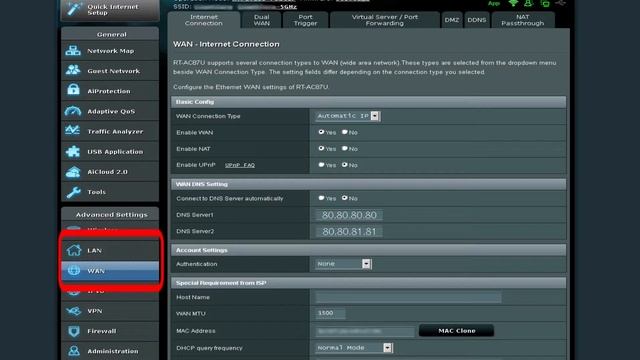This screenshot has height=360, width=640.
Task: Click the Adaptive QoS gauge icon
Action: coord(73,111)
